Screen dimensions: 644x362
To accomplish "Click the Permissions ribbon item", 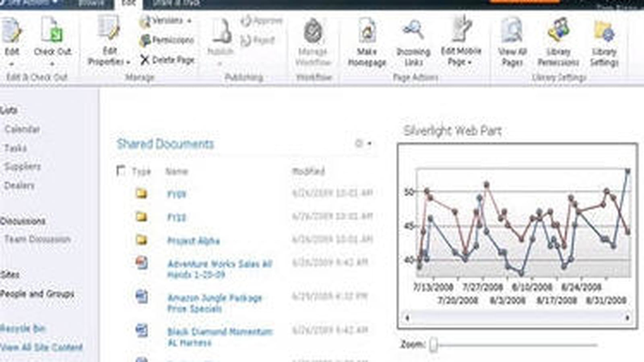I will click(x=167, y=40).
